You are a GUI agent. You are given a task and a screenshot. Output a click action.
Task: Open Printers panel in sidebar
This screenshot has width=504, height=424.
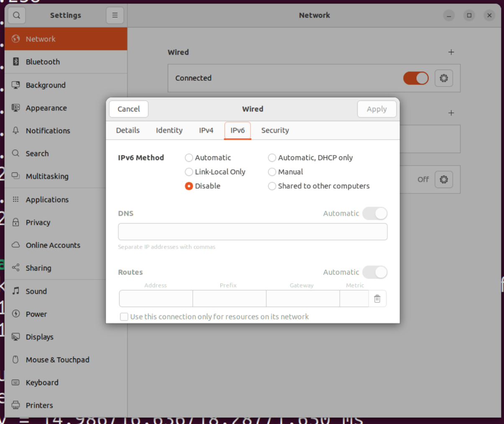click(x=39, y=405)
